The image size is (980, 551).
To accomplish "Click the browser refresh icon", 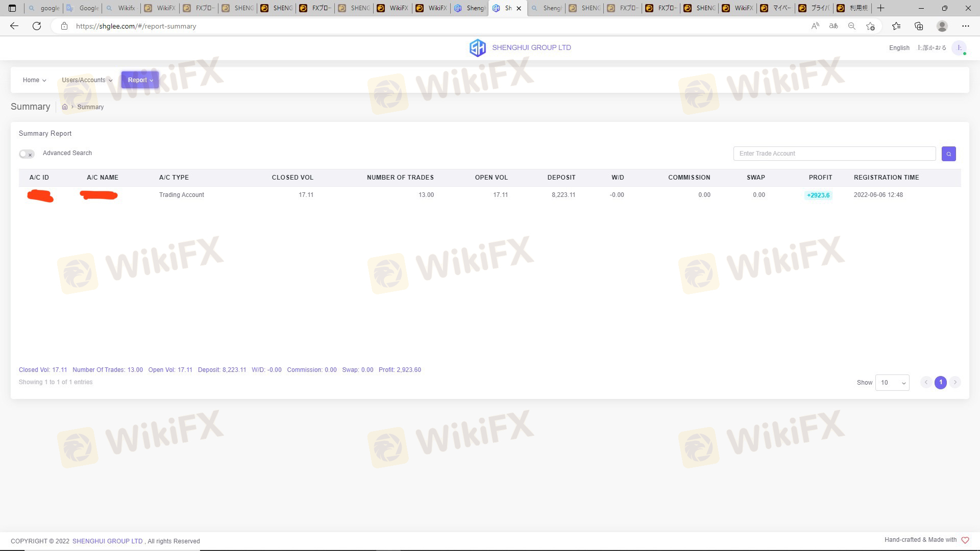I will [37, 26].
